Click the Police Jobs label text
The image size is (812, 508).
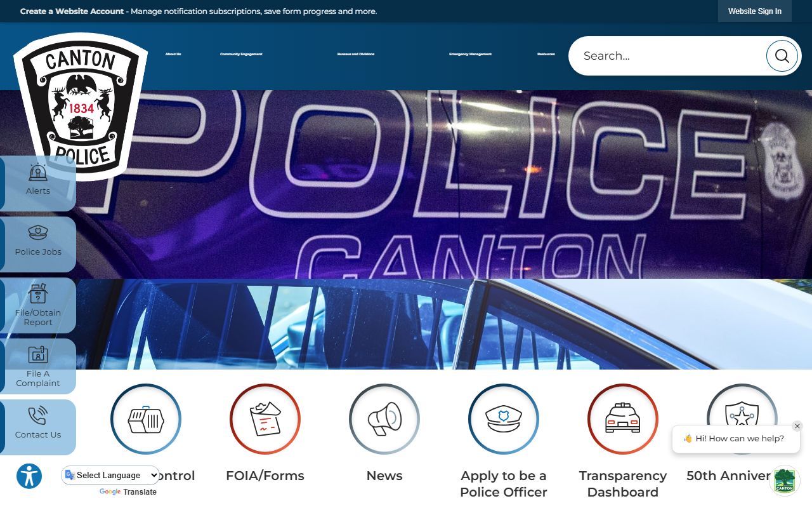pos(38,252)
